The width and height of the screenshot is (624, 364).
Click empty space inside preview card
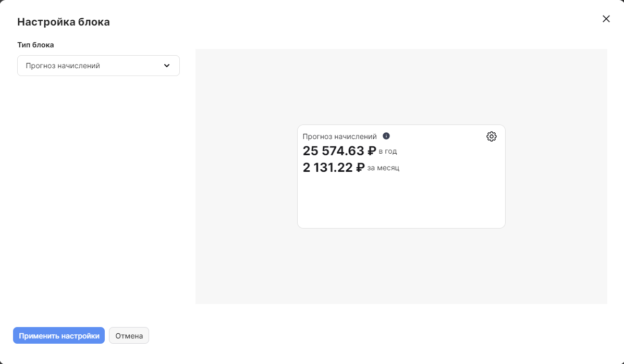click(x=400, y=203)
